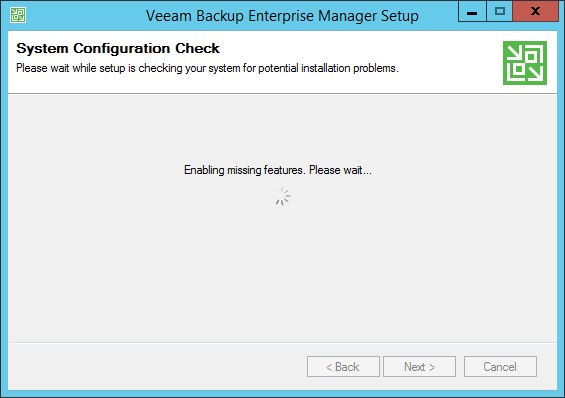Cancel the Enterprise Manager setup

[500, 367]
